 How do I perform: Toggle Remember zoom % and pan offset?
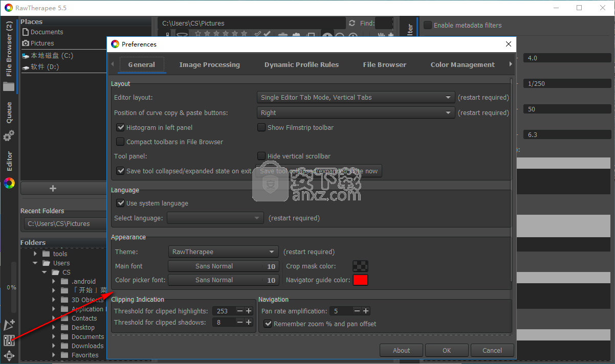268,324
